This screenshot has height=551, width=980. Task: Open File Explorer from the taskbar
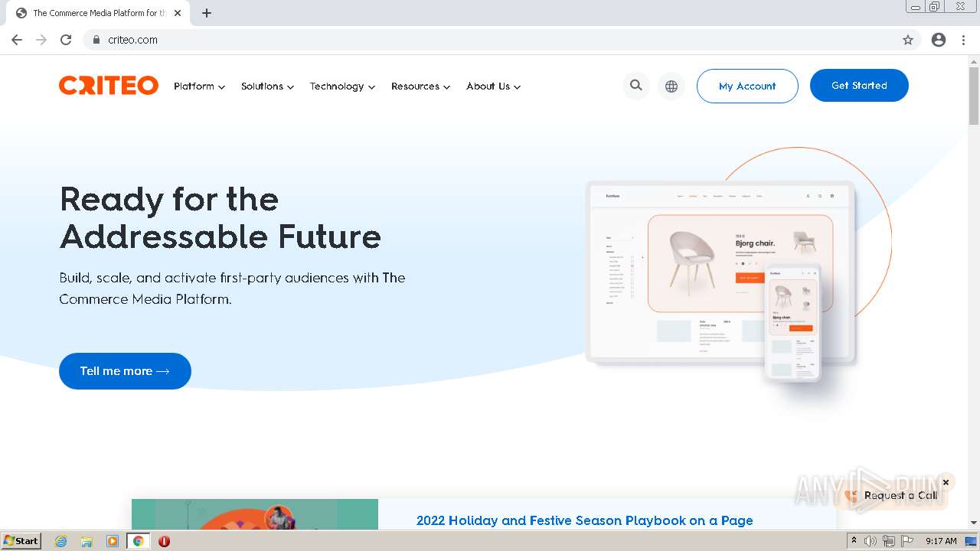tap(87, 541)
